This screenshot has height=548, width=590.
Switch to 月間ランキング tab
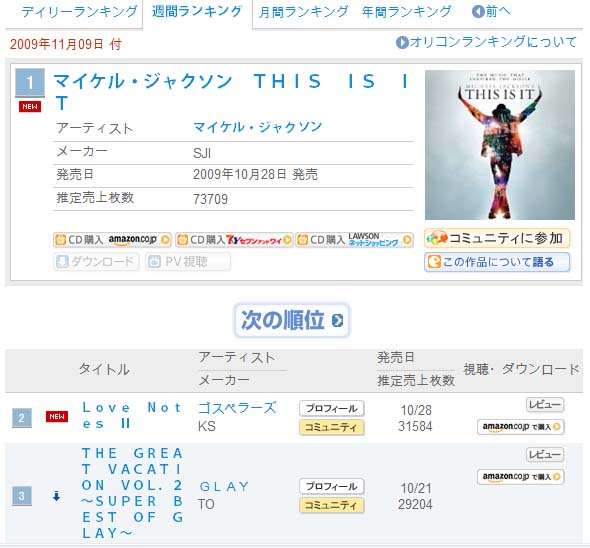(303, 12)
